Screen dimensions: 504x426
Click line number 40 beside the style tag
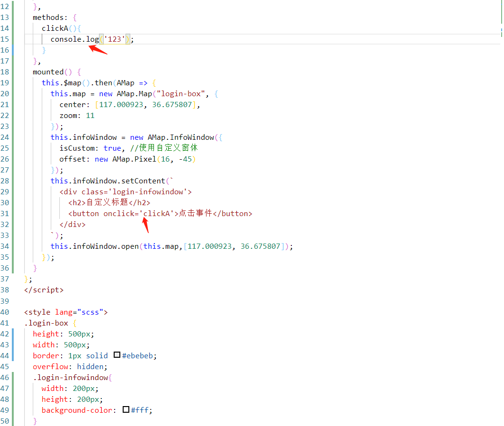tap(5, 312)
